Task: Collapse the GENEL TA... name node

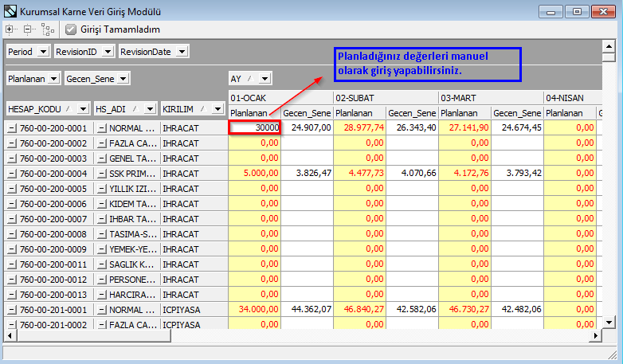Action: (x=102, y=159)
